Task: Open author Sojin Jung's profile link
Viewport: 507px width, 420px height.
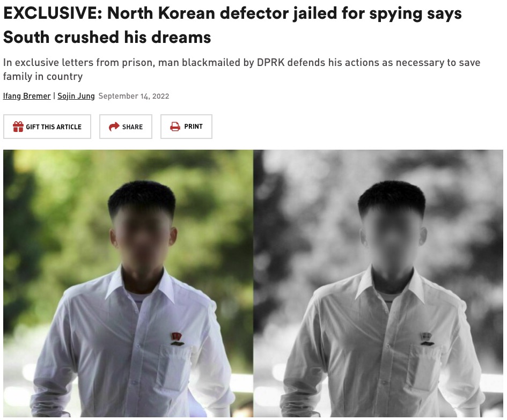Action: [76, 96]
